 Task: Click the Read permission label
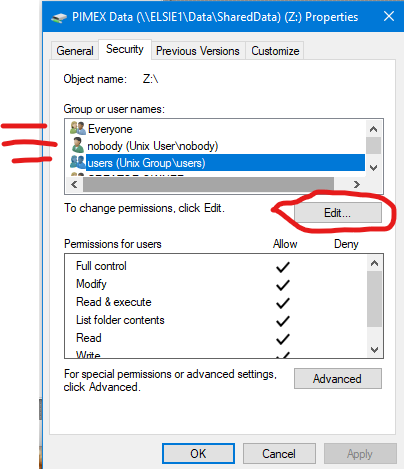point(89,338)
